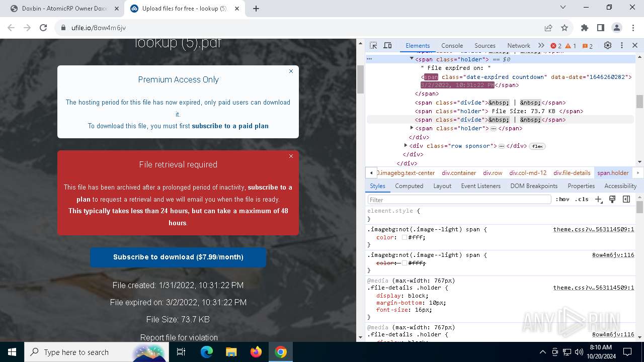The width and height of the screenshot is (644, 362).
Task: Select div.col-md-12 in breadcrumbs
Action: pos(528,172)
